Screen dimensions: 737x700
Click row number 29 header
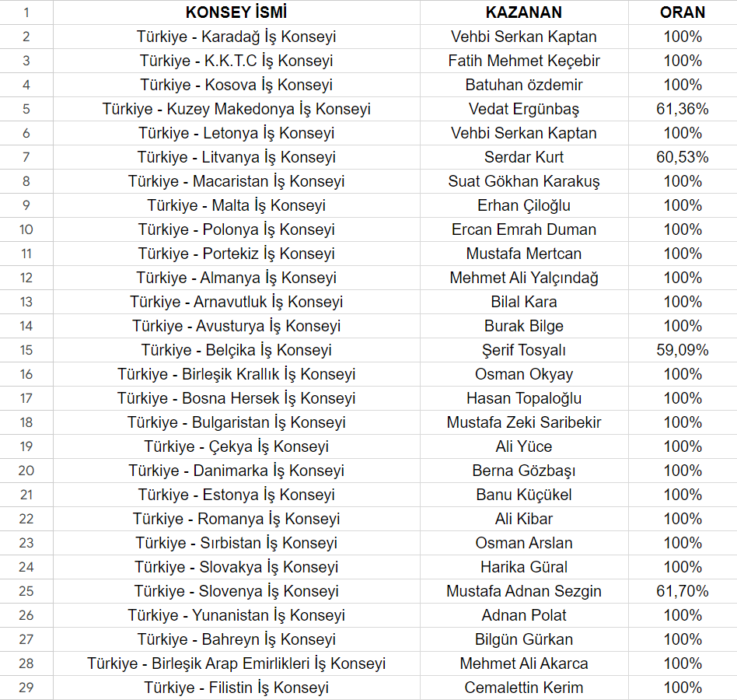(x=26, y=688)
